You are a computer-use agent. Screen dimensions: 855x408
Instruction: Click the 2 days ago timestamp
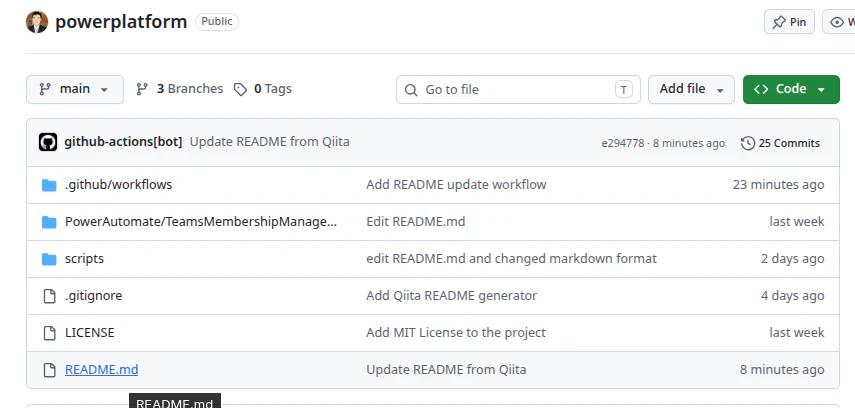793,259
